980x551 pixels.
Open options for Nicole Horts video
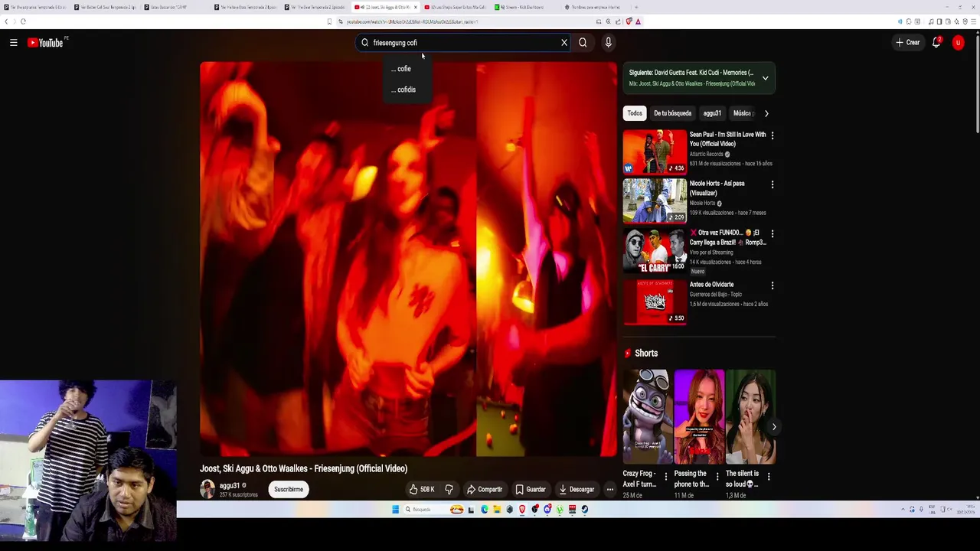[x=772, y=184]
